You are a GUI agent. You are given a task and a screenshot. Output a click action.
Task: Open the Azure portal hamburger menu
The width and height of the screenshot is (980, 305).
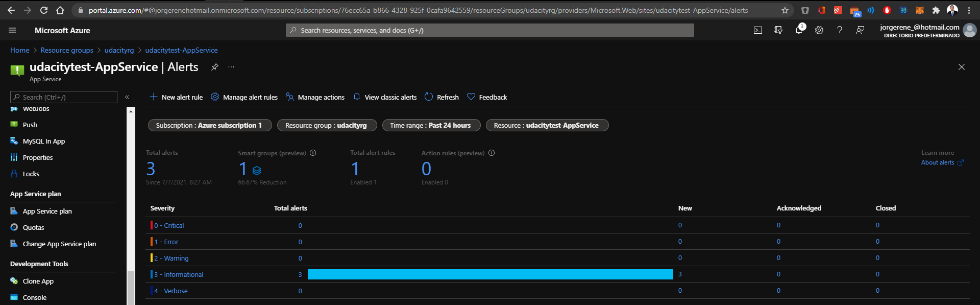click(12, 31)
